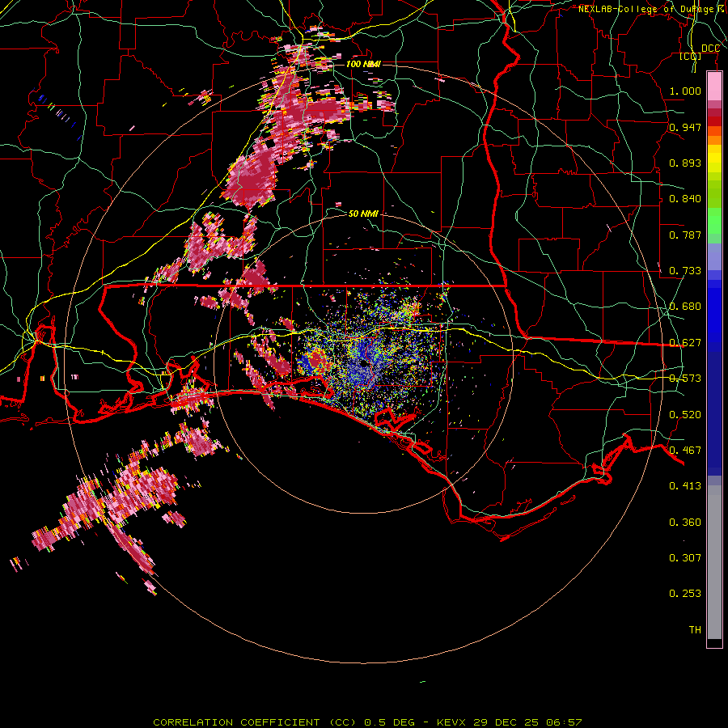Click the 0.520 scale value
Image resolution: width=728 pixels, height=728 pixels.
pos(685,415)
